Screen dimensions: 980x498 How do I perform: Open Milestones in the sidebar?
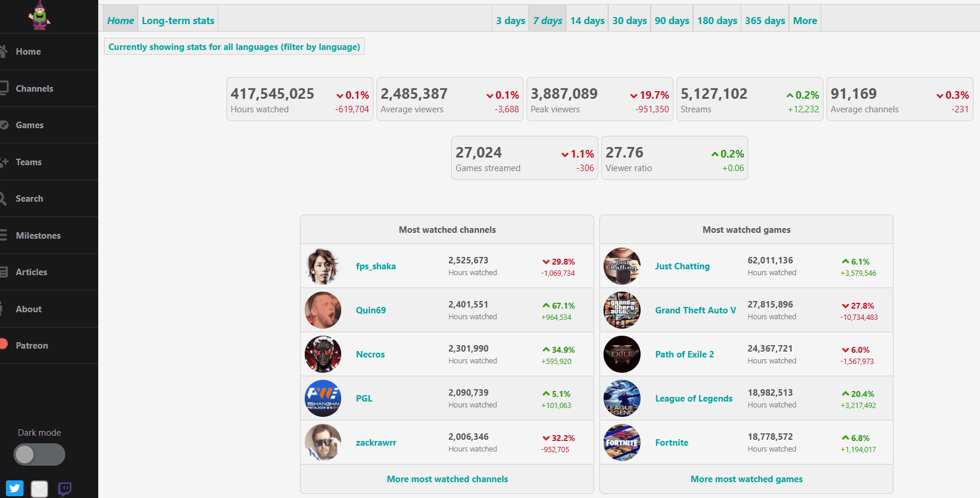[49, 235]
